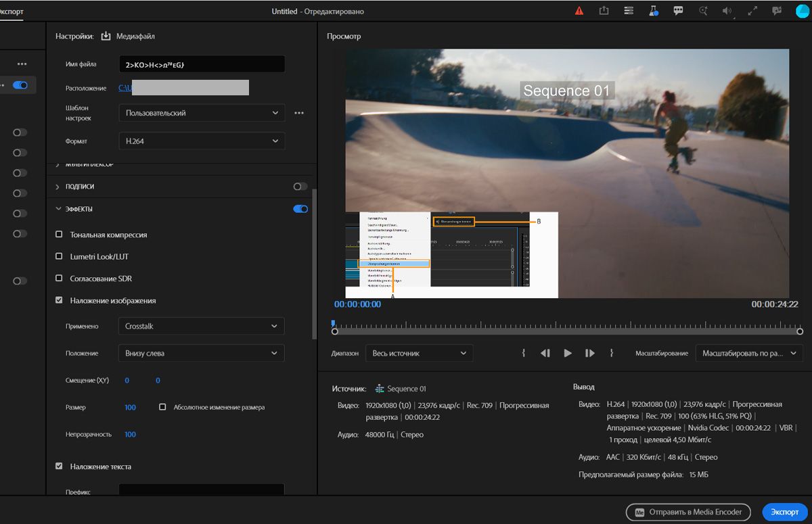Check Абсолютное изменение размера checkbox
812x524 pixels.
pyautogui.click(x=162, y=407)
